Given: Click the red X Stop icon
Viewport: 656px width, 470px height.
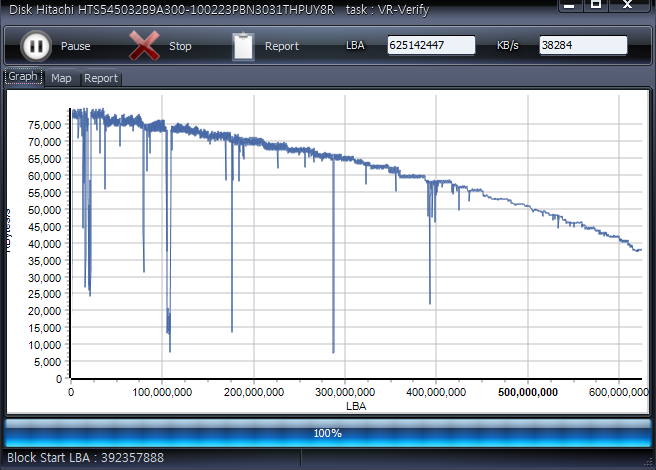Looking at the screenshot, I should (145, 46).
